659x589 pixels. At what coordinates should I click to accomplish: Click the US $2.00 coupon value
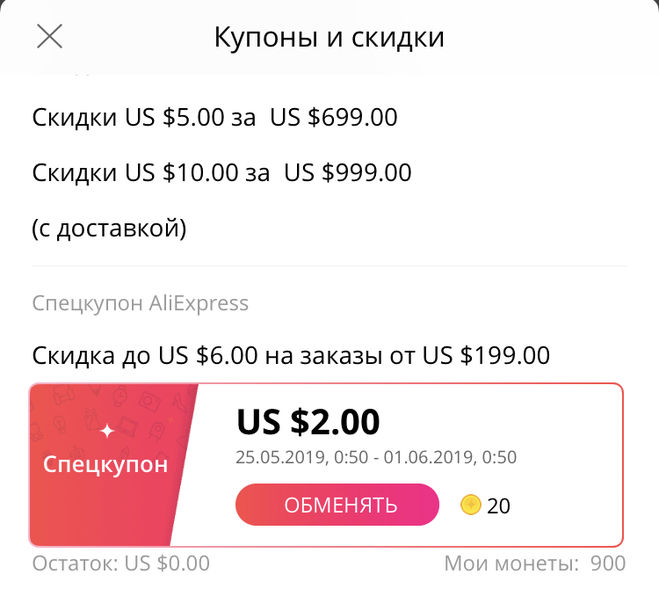click(x=308, y=422)
